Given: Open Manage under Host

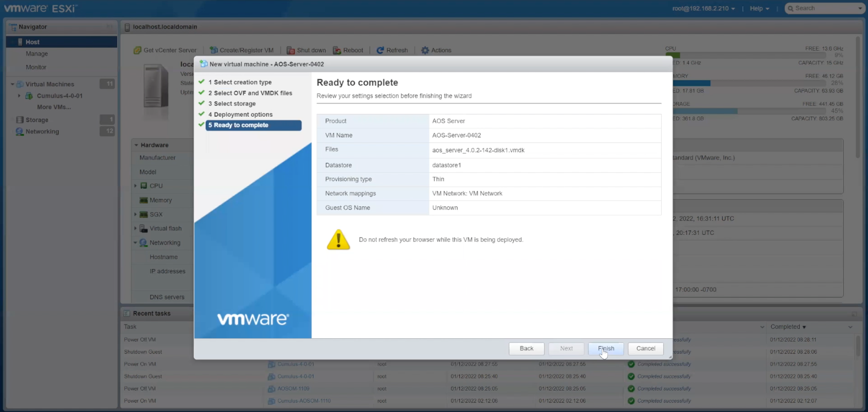Looking at the screenshot, I should [37, 54].
